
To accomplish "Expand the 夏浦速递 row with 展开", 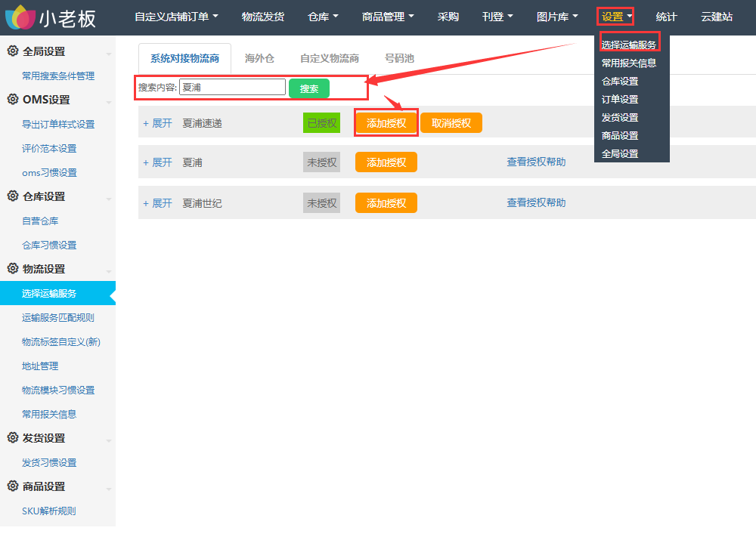I will click(x=158, y=123).
